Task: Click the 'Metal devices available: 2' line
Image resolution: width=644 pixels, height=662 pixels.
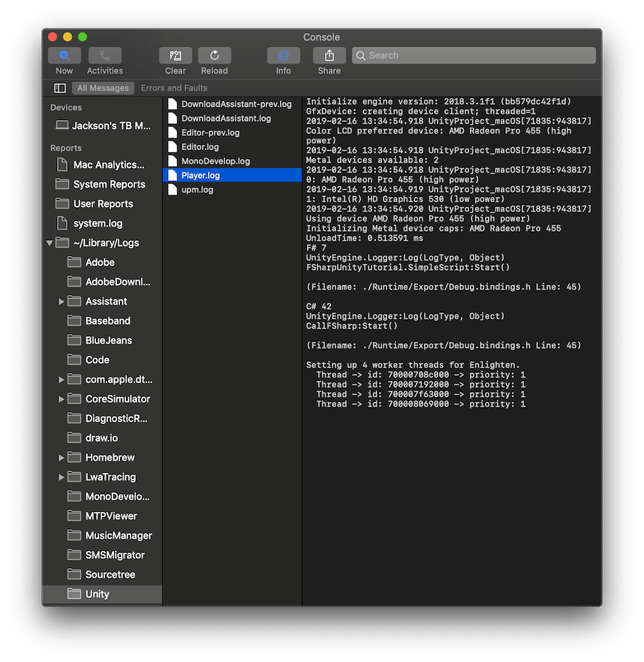Action: (x=372, y=160)
